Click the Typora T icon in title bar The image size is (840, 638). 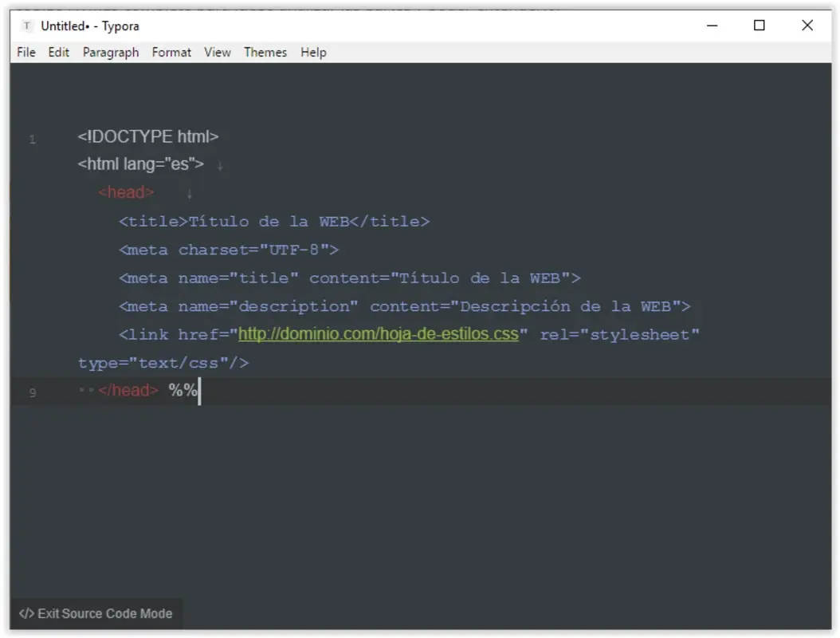[28, 26]
